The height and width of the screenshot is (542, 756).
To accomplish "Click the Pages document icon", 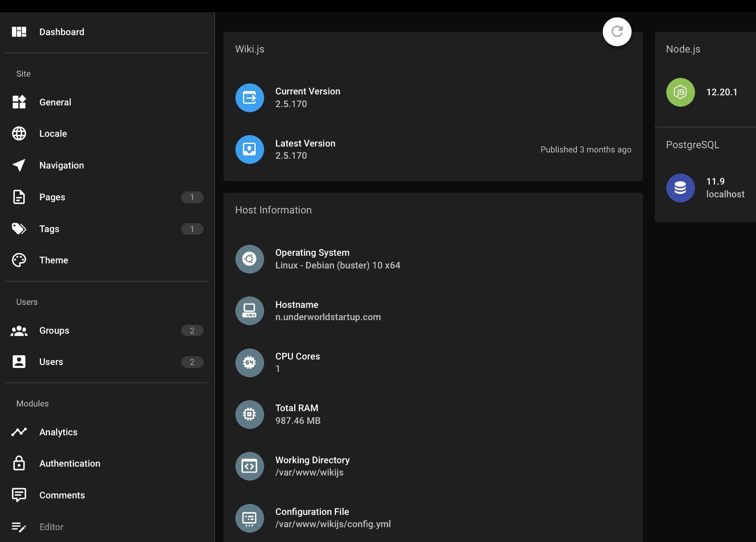I will coord(19,197).
